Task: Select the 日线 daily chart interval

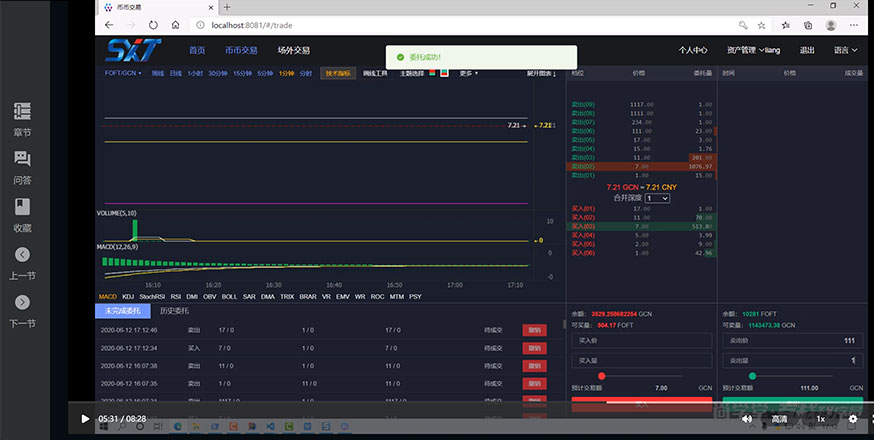Action: coord(176,73)
